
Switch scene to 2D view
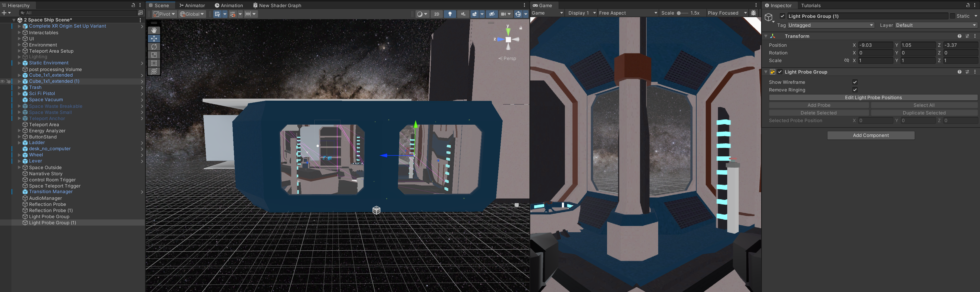pos(437,14)
